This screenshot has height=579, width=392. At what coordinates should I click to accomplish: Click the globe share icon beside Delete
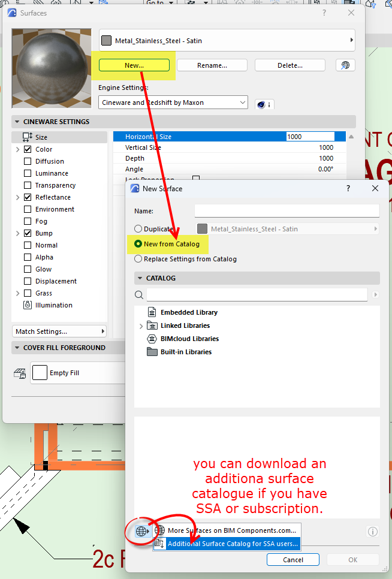pyautogui.click(x=345, y=65)
